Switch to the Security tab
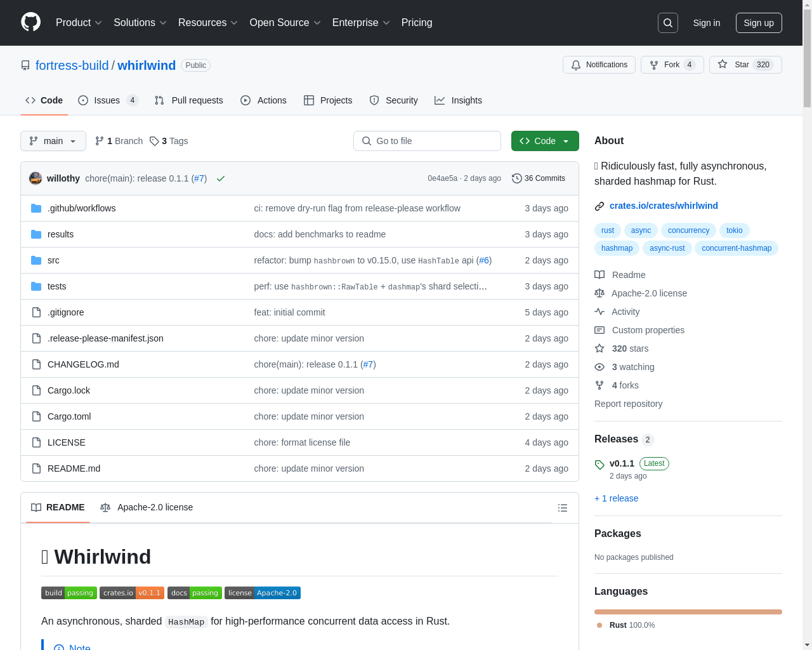812x650 pixels. coord(393,100)
